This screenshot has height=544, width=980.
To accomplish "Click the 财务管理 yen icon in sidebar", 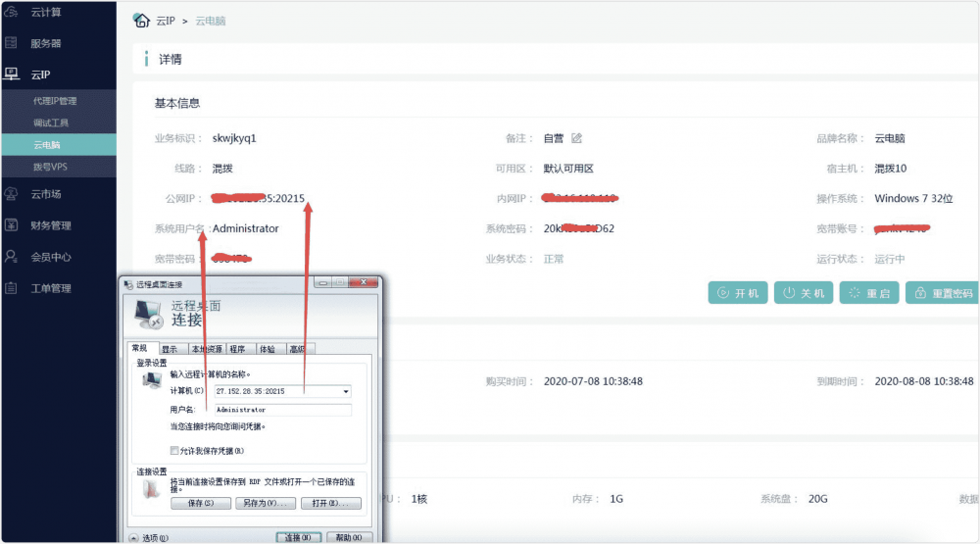I will [12, 225].
